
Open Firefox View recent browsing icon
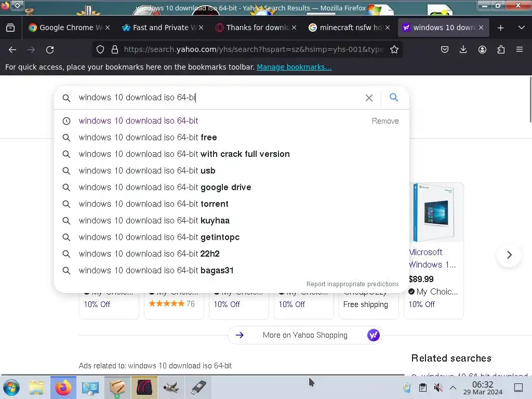(x=10, y=28)
